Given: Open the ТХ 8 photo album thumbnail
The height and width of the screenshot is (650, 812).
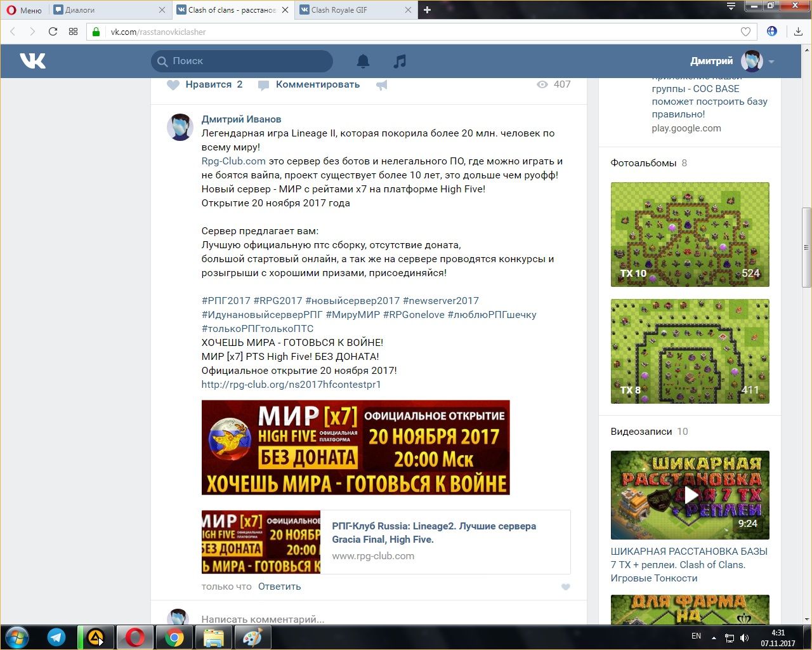Looking at the screenshot, I should click(690, 351).
